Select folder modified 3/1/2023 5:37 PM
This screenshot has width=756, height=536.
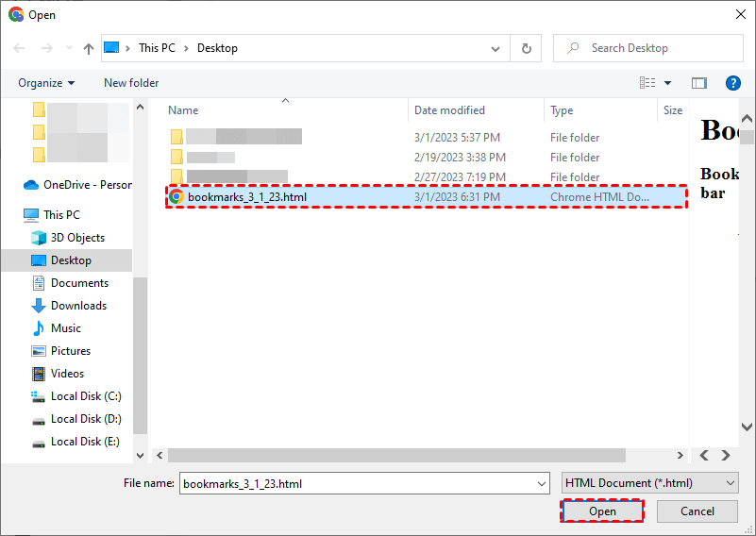(427, 138)
